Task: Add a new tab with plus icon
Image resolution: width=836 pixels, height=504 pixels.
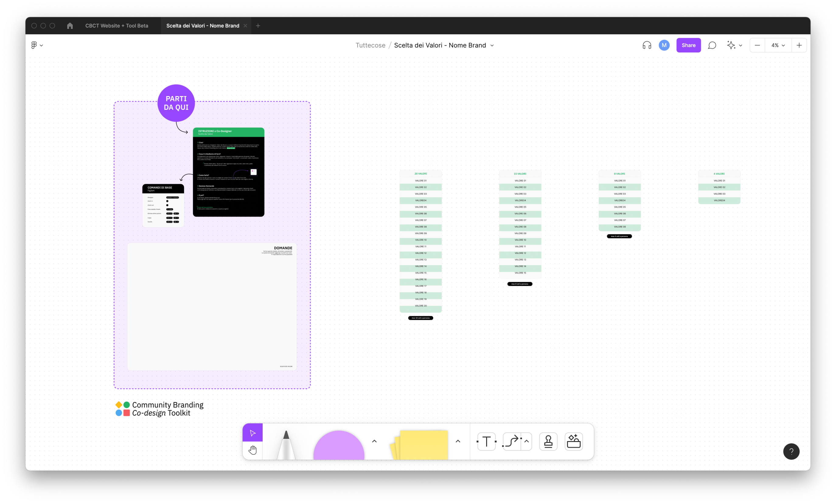Action: 258,26
